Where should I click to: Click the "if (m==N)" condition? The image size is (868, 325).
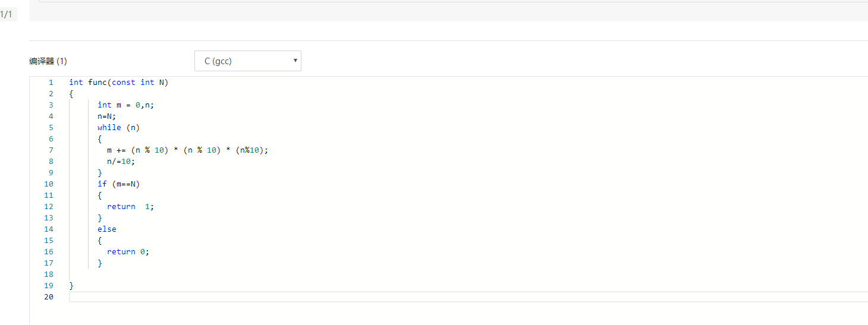[118, 184]
